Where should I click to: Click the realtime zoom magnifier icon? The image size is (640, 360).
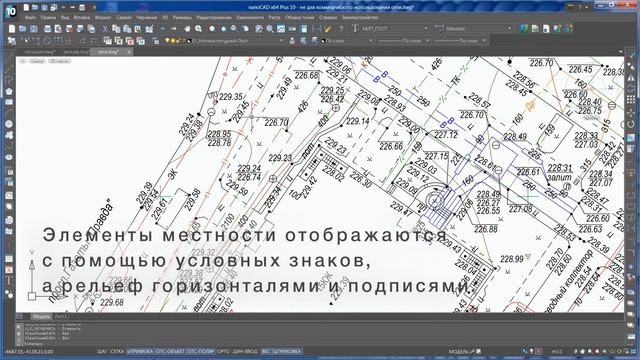point(198,29)
